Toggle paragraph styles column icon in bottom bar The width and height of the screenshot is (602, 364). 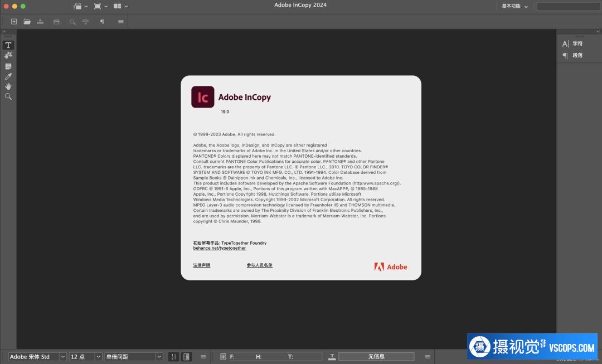click(186, 357)
